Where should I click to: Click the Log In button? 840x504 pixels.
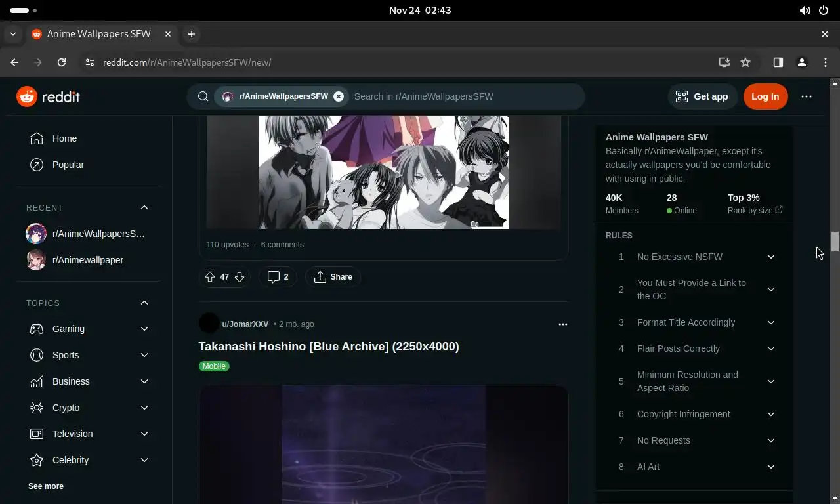tap(765, 96)
